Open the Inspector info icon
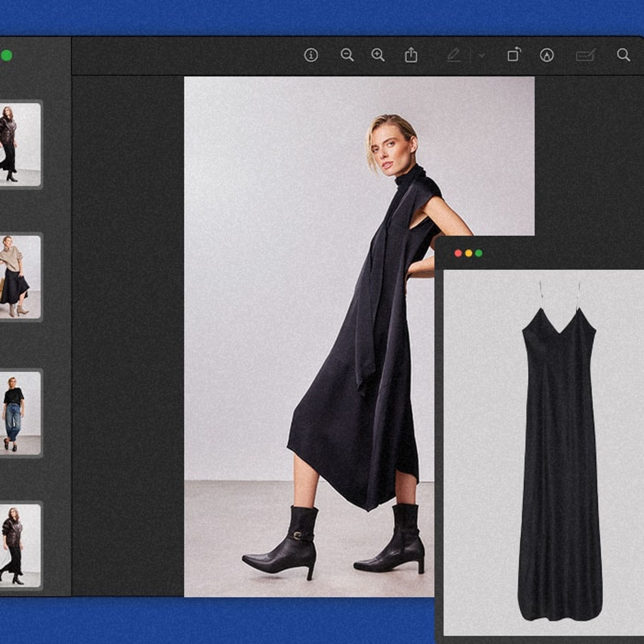The height and width of the screenshot is (644, 644). pos(311,55)
